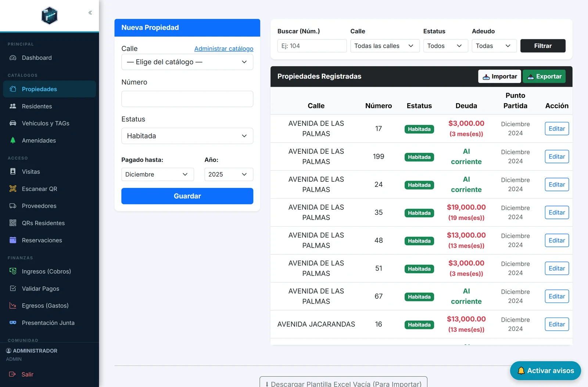Edit the property number 17 row
Screen dimensions: 588x387
click(x=557, y=129)
